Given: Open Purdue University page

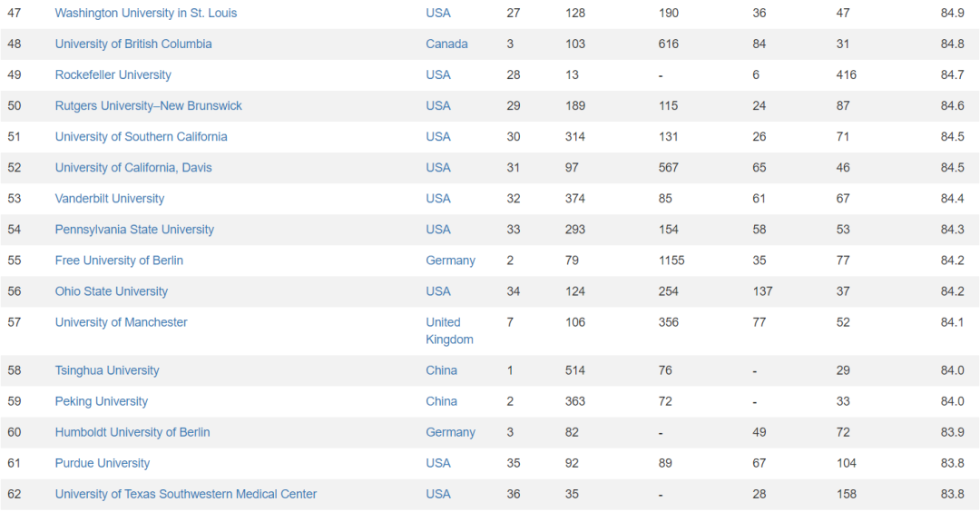Looking at the screenshot, I should pyautogui.click(x=103, y=463).
